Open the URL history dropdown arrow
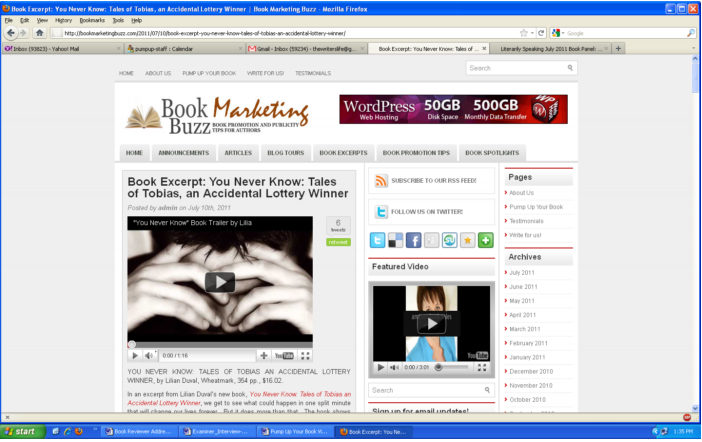Viewport: 702px width, 442px height. click(x=532, y=33)
